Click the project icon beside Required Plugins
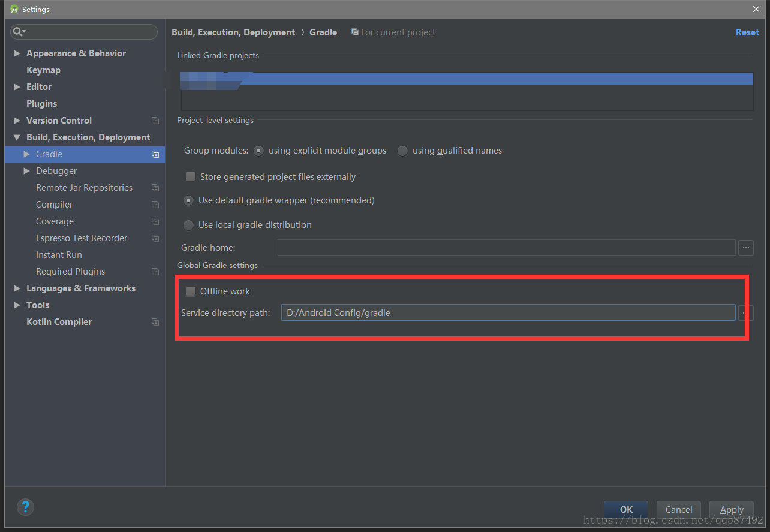This screenshot has width=770, height=532. click(x=155, y=272)
